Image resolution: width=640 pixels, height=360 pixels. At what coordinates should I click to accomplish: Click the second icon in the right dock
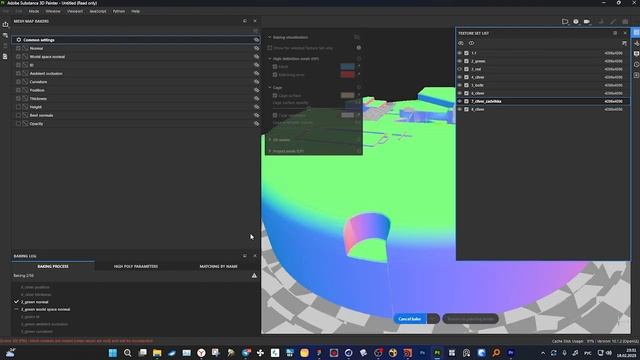[636, 43]
